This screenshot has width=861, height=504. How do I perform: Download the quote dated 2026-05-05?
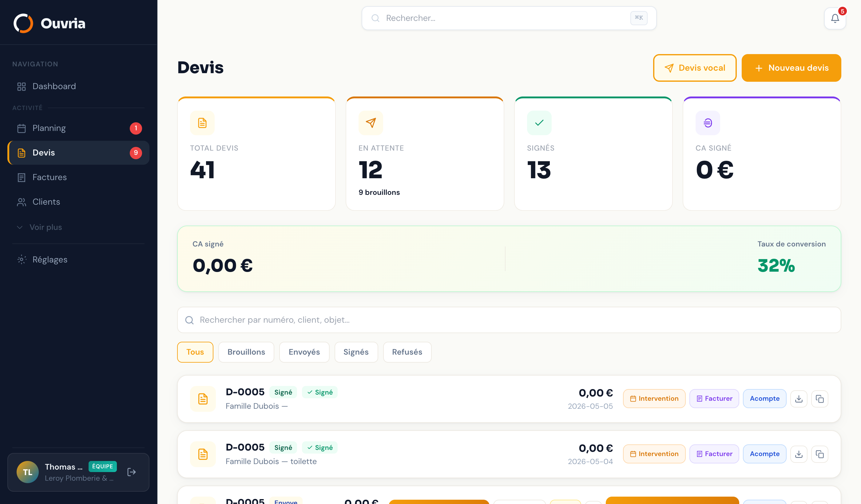coord(799,399)
